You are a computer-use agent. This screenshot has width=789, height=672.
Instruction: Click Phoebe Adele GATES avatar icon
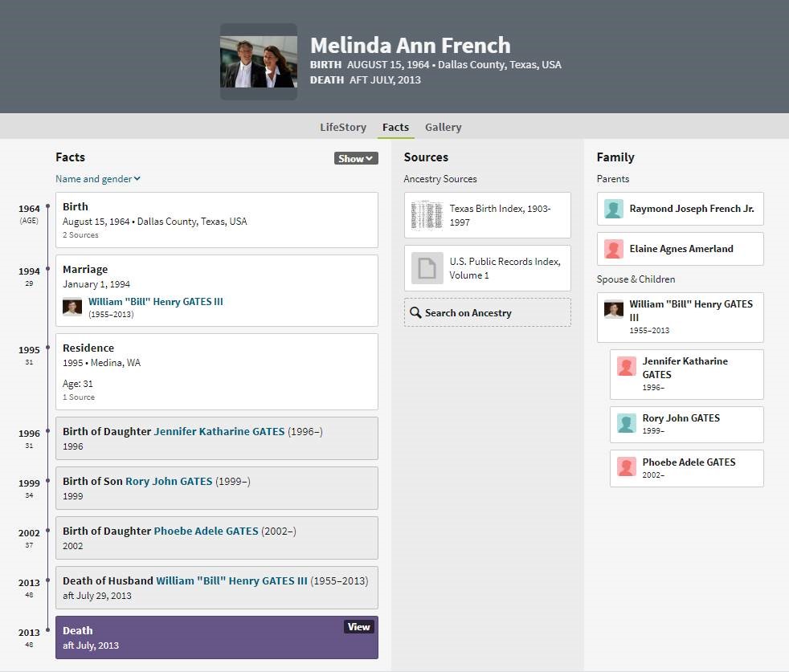(x=627, y=467)
